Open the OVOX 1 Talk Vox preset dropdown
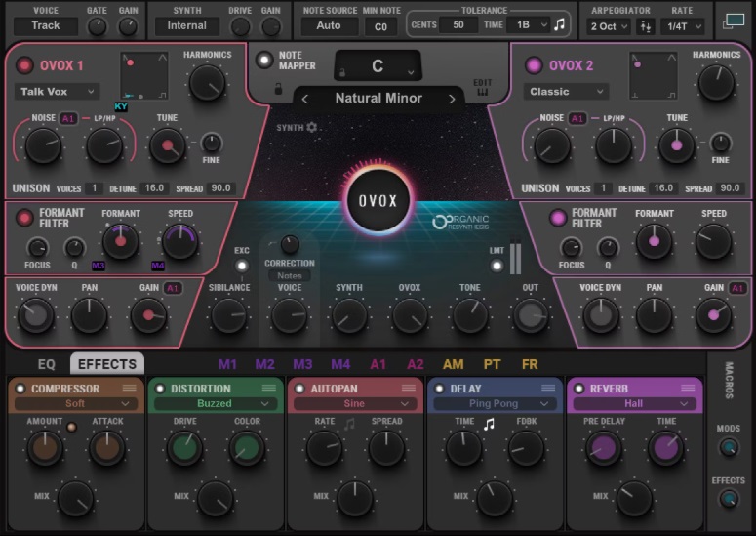 point(58,91)
